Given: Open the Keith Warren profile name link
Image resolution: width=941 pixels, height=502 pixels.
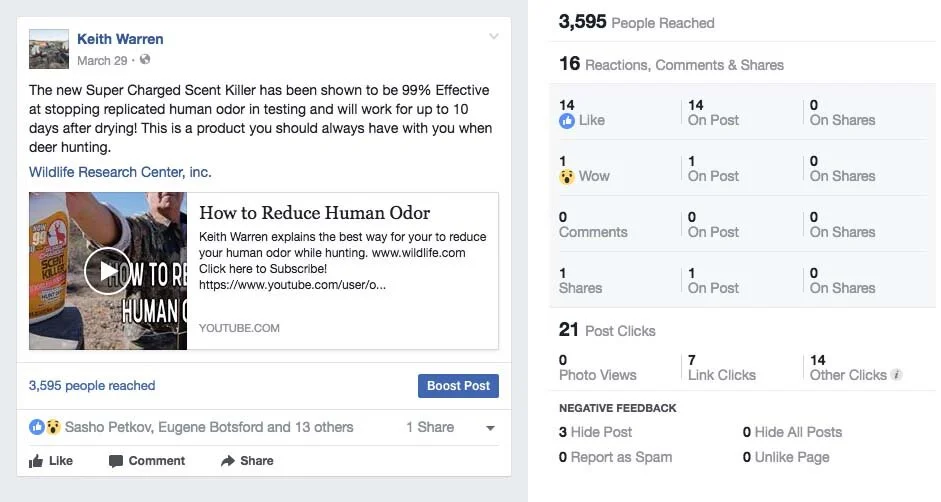Looking at the screenshot, I should pos(120,39).
